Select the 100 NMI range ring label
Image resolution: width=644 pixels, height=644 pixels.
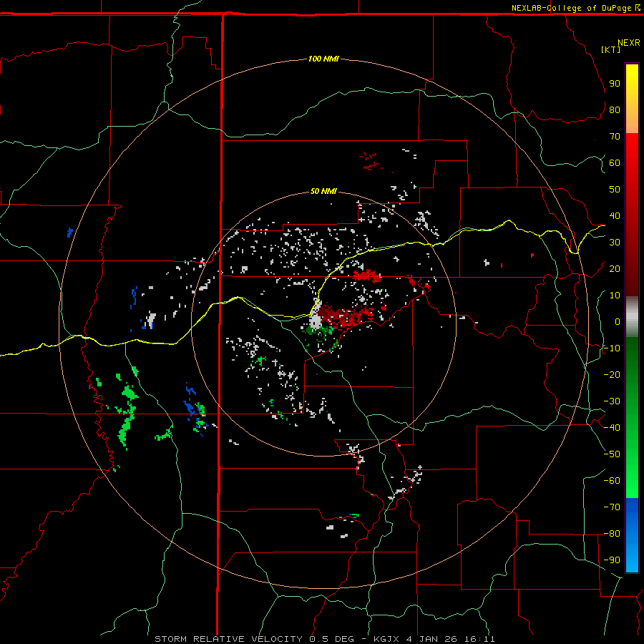[323, 59]
